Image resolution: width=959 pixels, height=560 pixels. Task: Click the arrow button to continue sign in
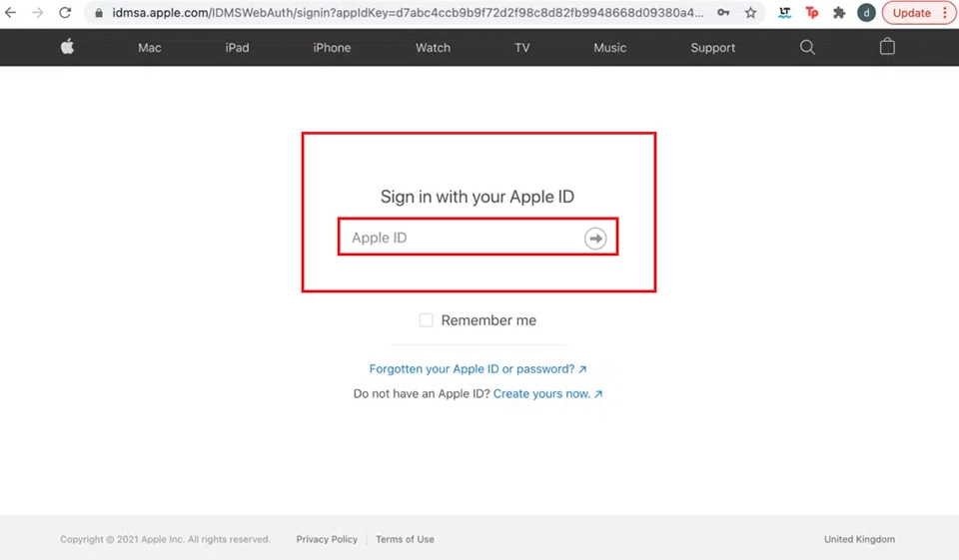(595, 238)
